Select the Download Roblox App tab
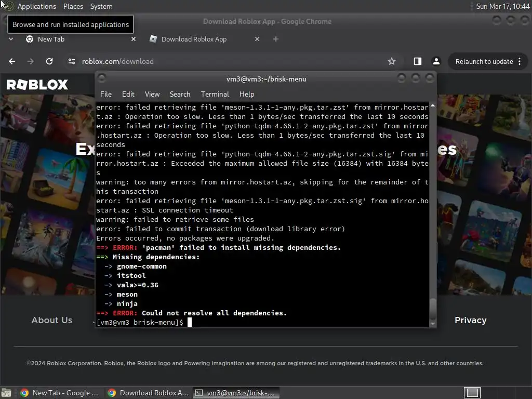532x399 pixels. pos(205,39)
